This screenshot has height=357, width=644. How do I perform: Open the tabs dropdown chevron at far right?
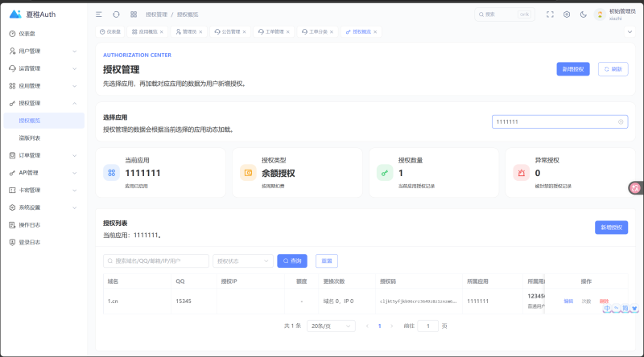pyautogui.click(x=630, y=31)
